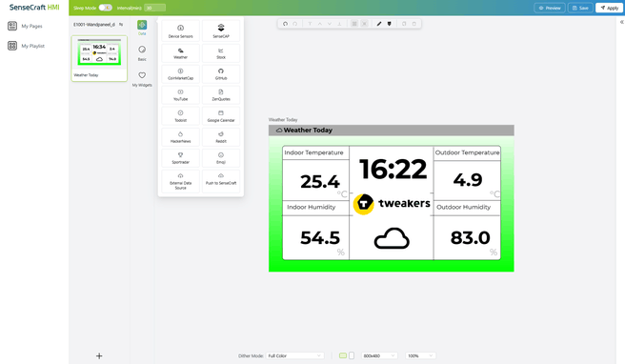625x364 pixels.
Task: Pick the Reddit data widget
Action: [x=221, y=137]
